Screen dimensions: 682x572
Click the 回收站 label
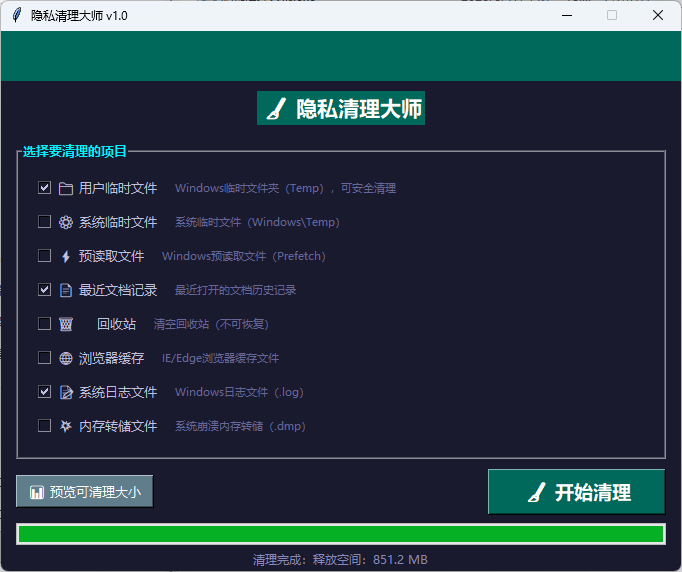pyautogui.click(x=116, y=324)
